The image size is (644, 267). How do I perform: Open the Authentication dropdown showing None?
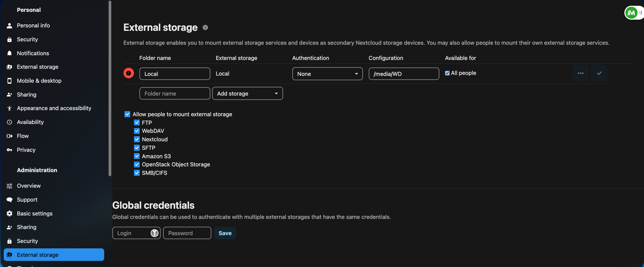click(x=327, y=74)
